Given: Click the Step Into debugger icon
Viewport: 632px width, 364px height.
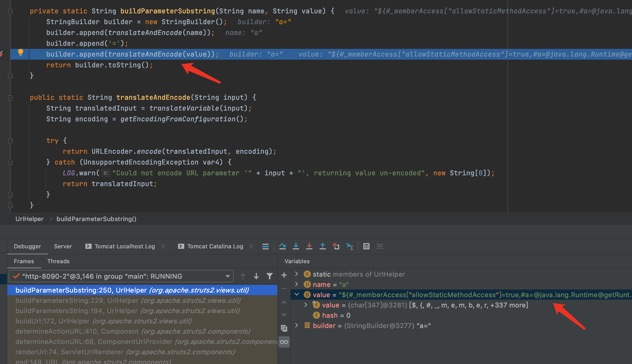Looking at the screenshot, I should pyautogui.click(x=296, y=246).
